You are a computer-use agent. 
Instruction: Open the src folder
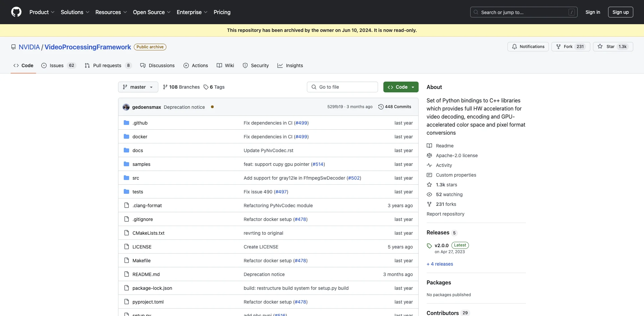[136, 178]
